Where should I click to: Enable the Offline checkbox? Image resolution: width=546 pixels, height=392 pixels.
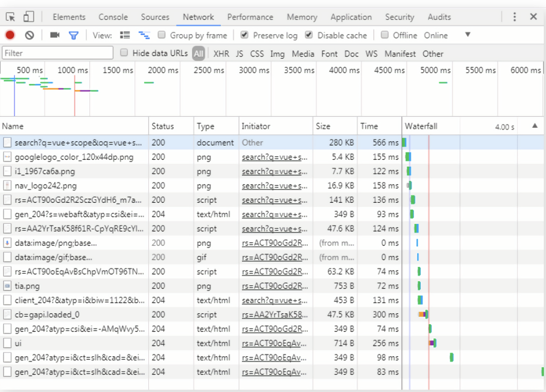click(x=385, y=35)
